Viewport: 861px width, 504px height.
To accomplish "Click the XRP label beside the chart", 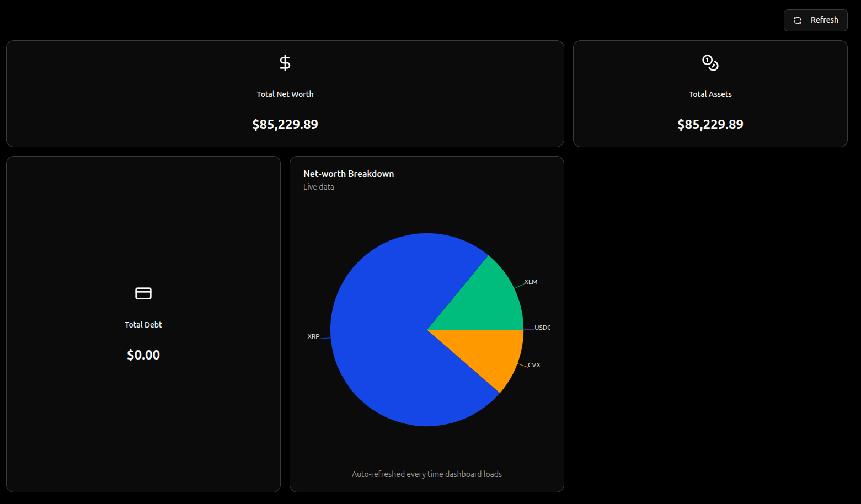I will coord(313,336).
